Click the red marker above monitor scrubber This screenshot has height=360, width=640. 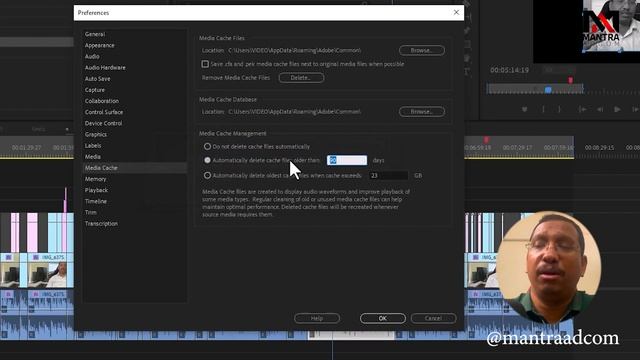(571, 80)
